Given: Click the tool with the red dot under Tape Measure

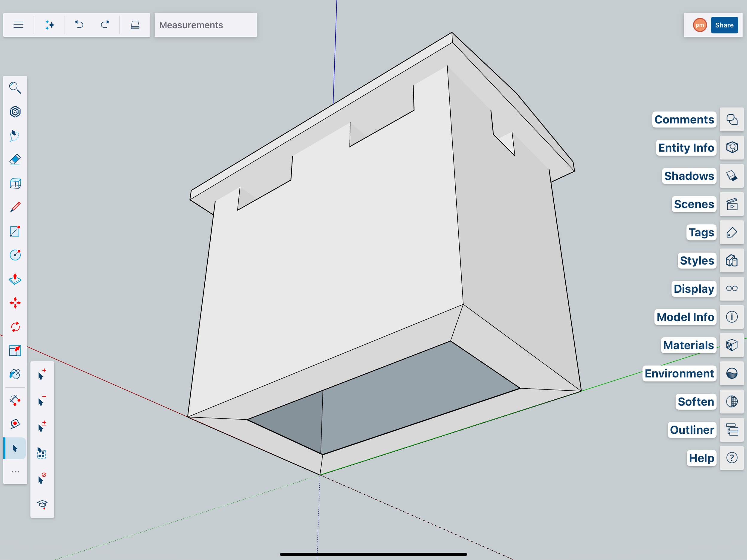Looking at the screenshot, I should 15,424.
